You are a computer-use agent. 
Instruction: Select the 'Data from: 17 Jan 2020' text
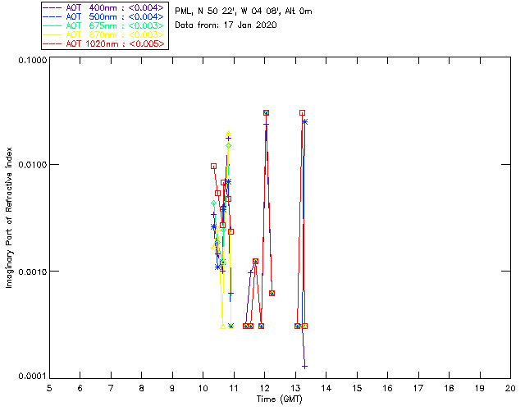(x=226, y=25)
